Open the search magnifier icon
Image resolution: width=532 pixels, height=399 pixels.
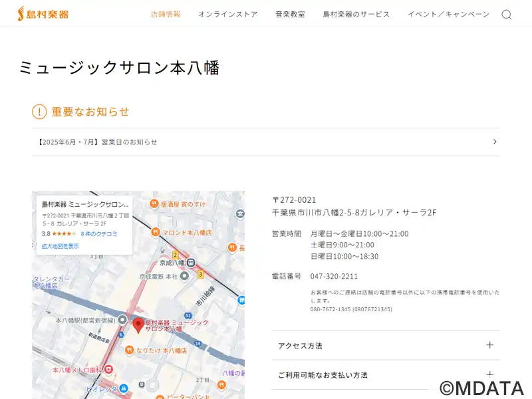coord(507,15)
